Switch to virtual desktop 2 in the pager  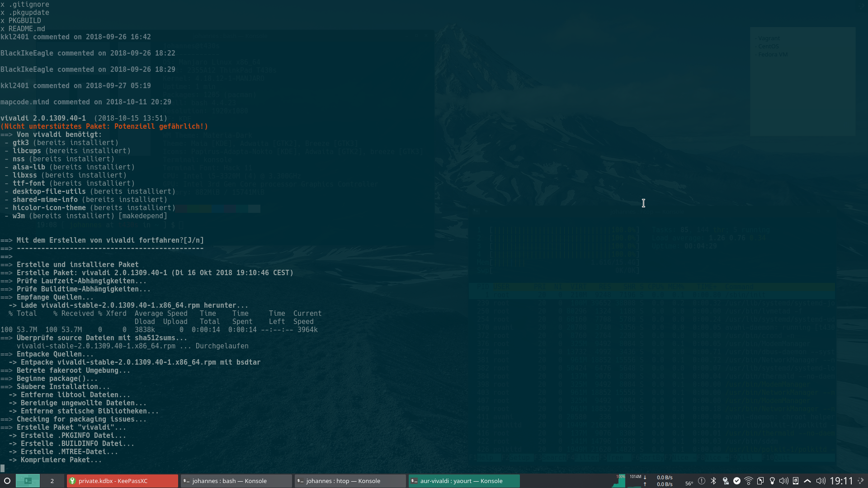point(52,481)
